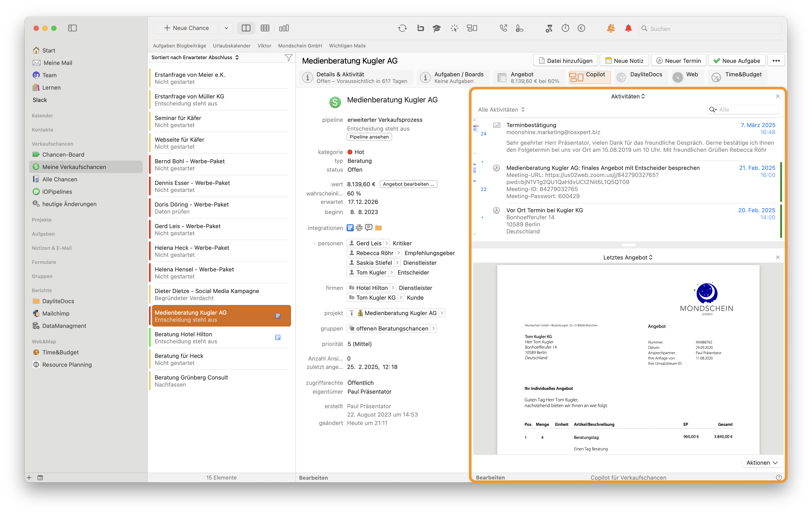
Task: Click the panel divider handle between Aktivitäten and Angebot
Action: 628,245
